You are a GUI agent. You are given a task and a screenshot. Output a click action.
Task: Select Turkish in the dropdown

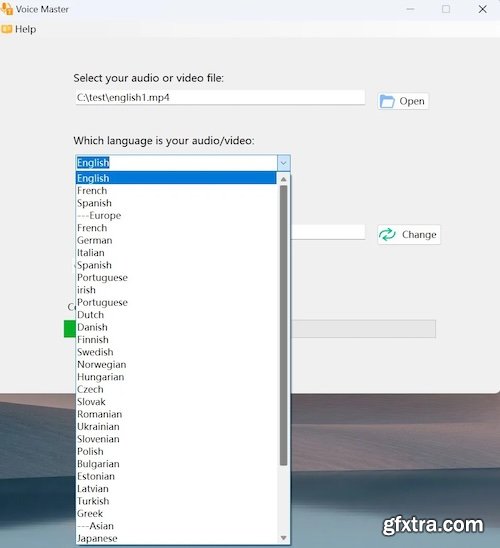(176, 501)
